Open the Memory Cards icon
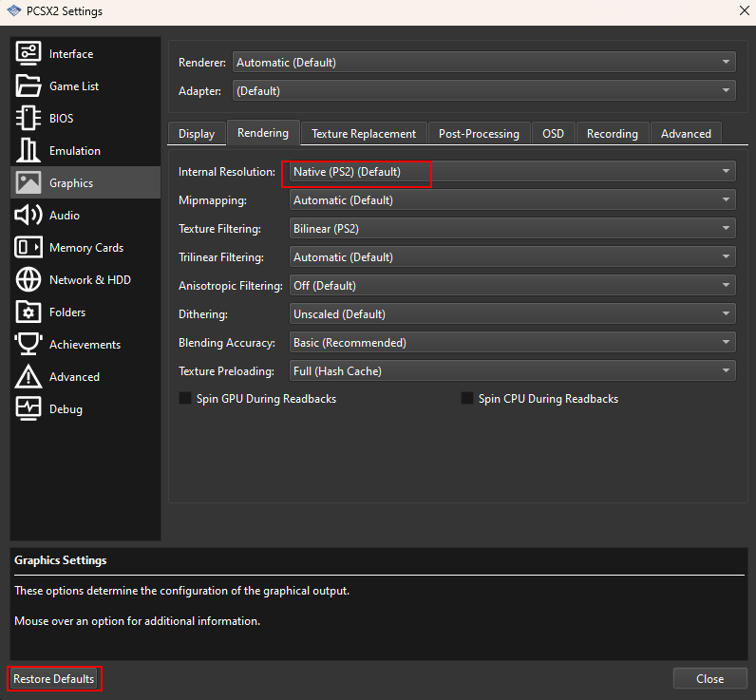The height and width of the screenshot is (700, 756). point(28,247)
